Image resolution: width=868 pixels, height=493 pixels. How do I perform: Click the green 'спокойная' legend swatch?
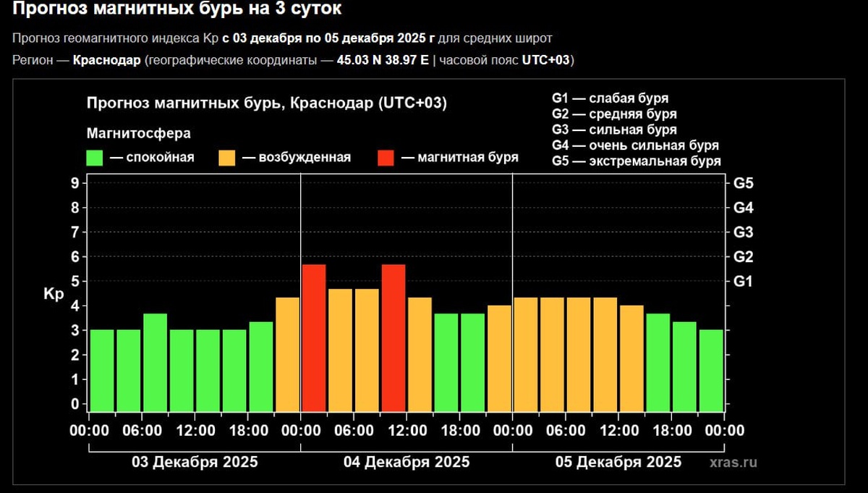tap(95, 158)
